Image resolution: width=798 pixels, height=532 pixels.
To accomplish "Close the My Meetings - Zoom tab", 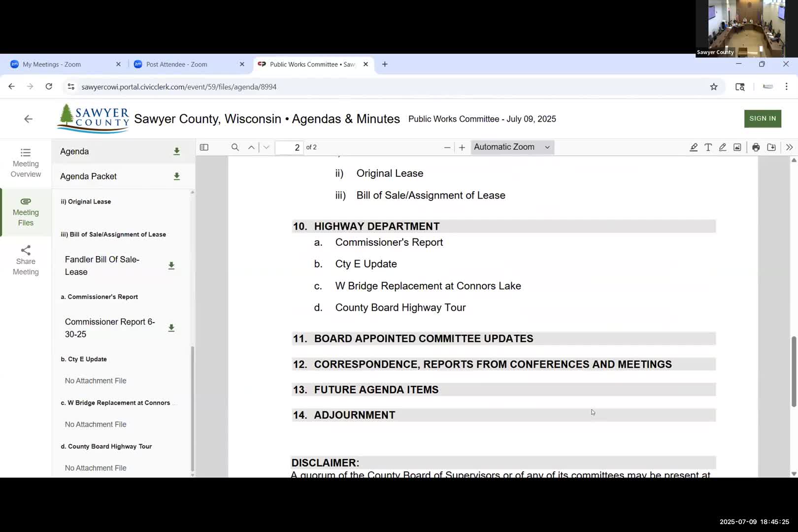I will tap(118, 65).
